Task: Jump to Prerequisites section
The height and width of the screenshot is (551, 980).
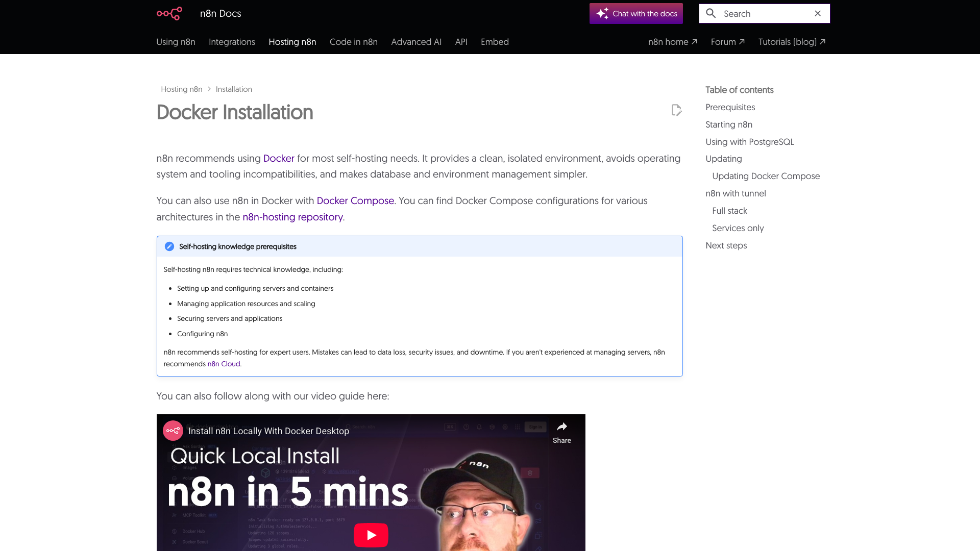Action: pos(730,107)
